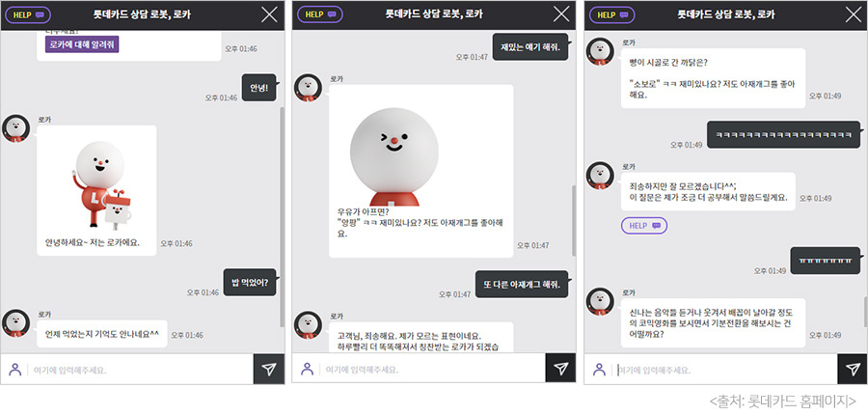The height and width of the screenshot is (415, 868).
Task: Click the sent message '안녕!'
Action: tap(259, 88)
